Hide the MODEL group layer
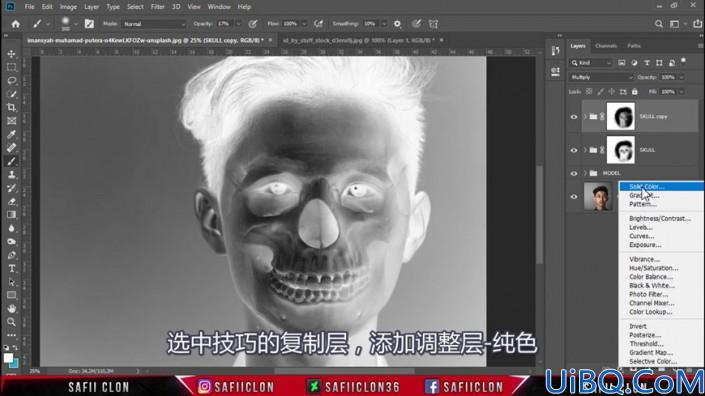 tap(574, 174)
